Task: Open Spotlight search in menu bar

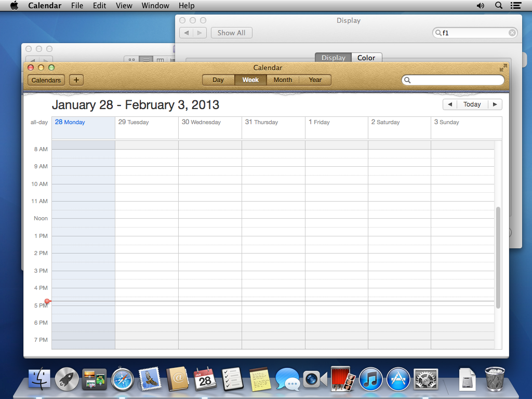Action: [x=498, y=5]
